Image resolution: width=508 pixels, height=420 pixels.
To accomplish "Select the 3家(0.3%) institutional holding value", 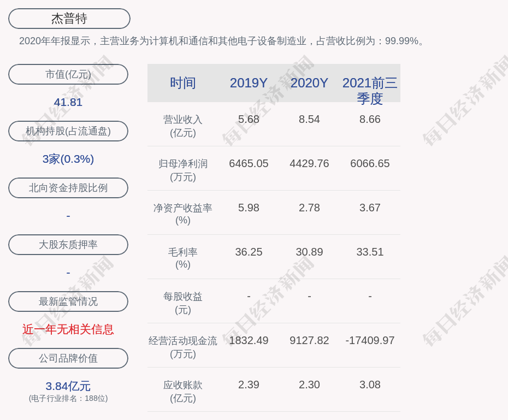I will coord(68,159).
